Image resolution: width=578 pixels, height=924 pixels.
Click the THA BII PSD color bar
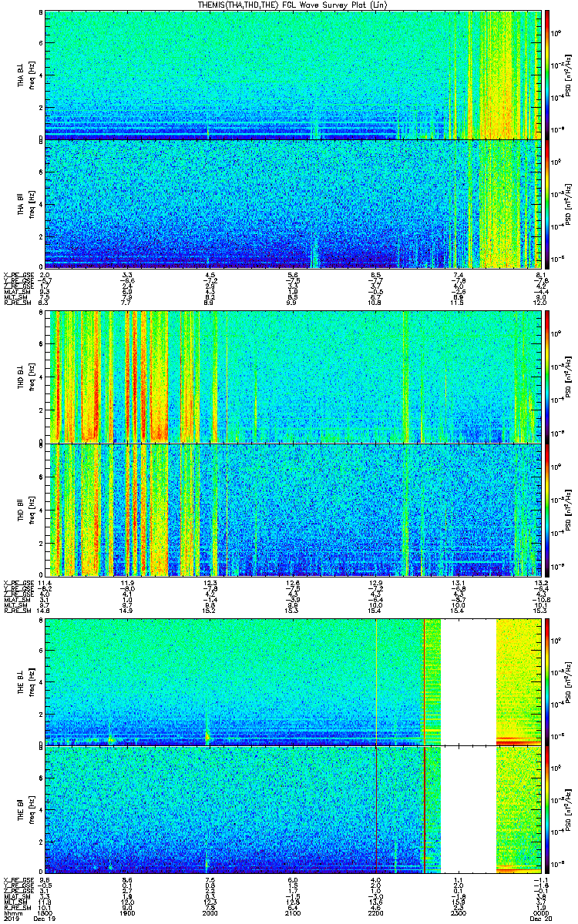547,203
